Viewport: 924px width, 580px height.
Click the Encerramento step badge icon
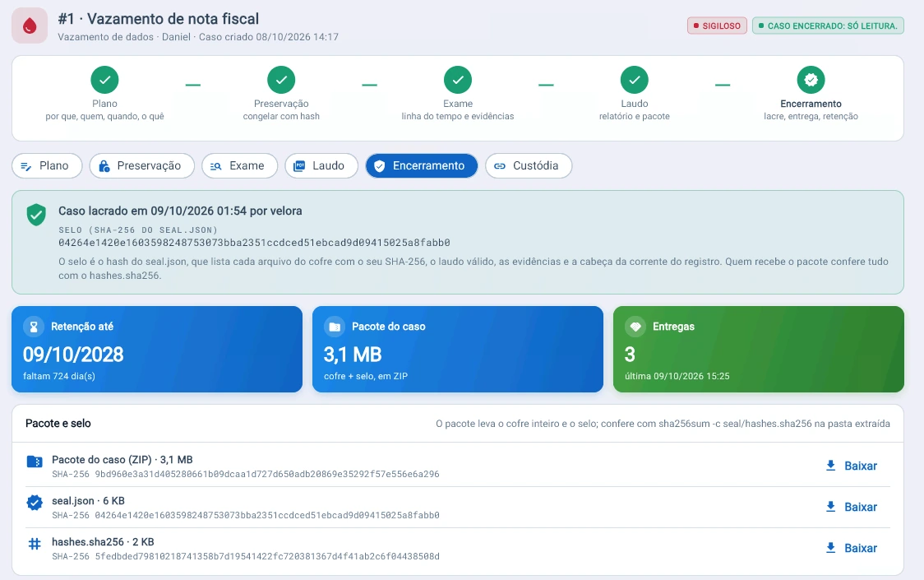pos(811,80)
